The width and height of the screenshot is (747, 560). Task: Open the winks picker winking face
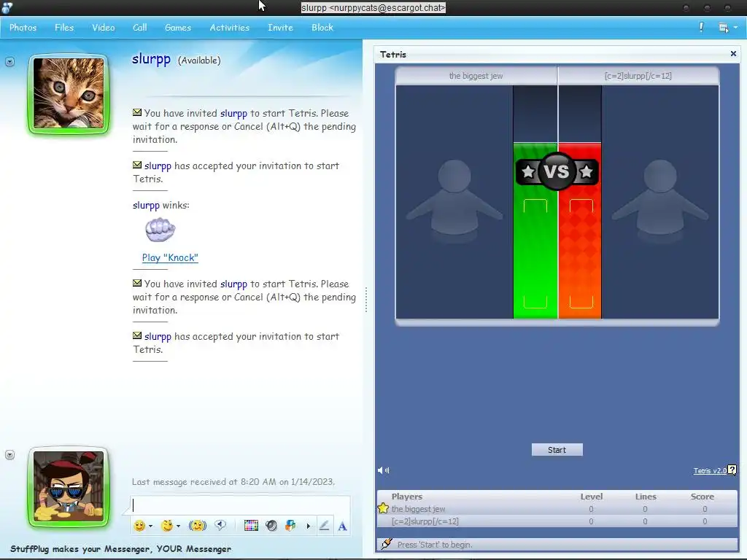(167, 526)
